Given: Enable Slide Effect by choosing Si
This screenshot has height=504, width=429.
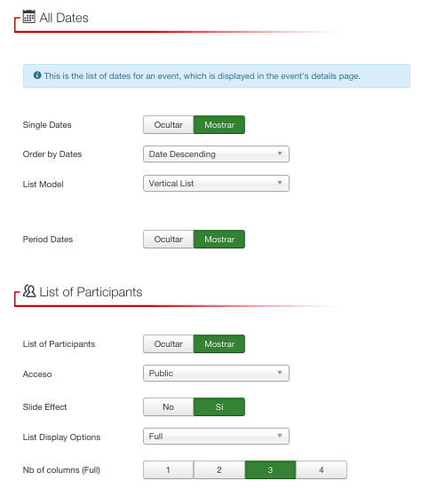Looking at the screenshot, I should (x=219, y=407).
